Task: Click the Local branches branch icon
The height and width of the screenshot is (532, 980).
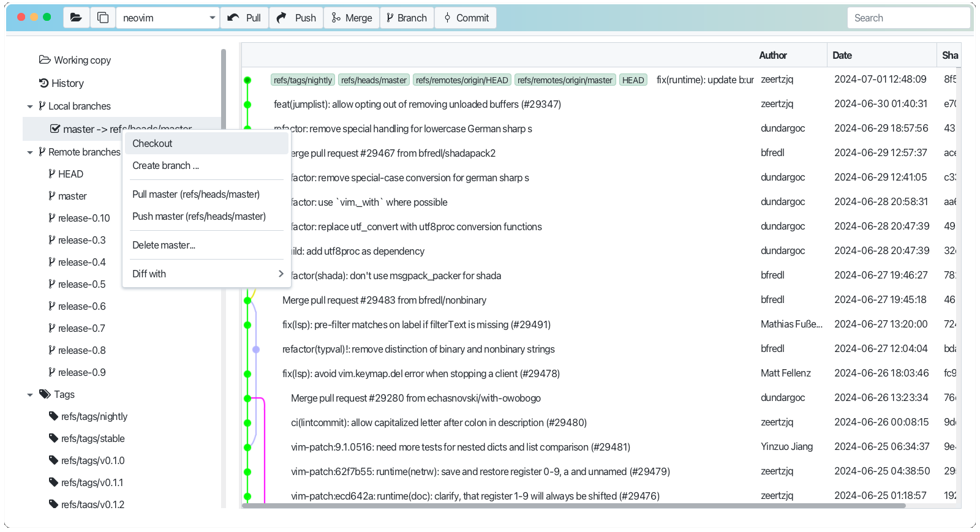Action: 42,106
